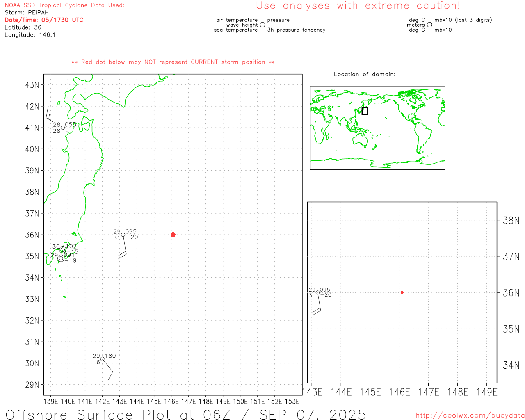The height and width of the screenshot is (420, 525).
Task: Open the coolwx.com/buoydata link
Action: point(470,415)
